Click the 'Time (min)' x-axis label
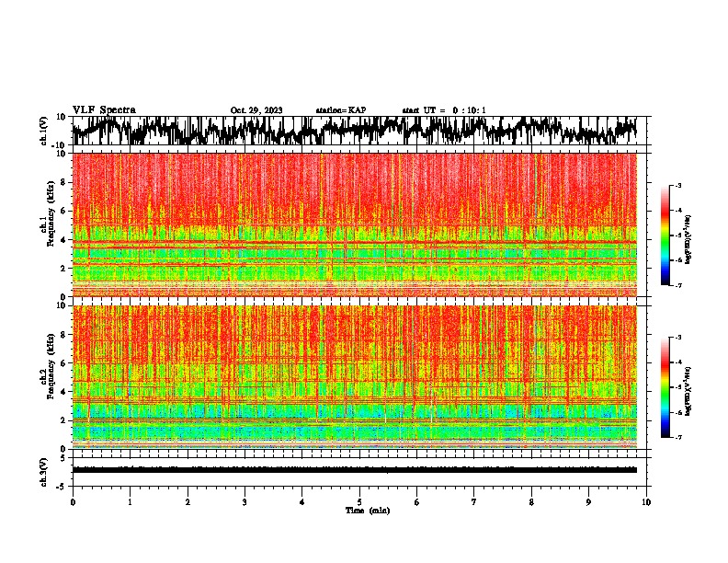 pyautogui.click(x=368, y=511)
